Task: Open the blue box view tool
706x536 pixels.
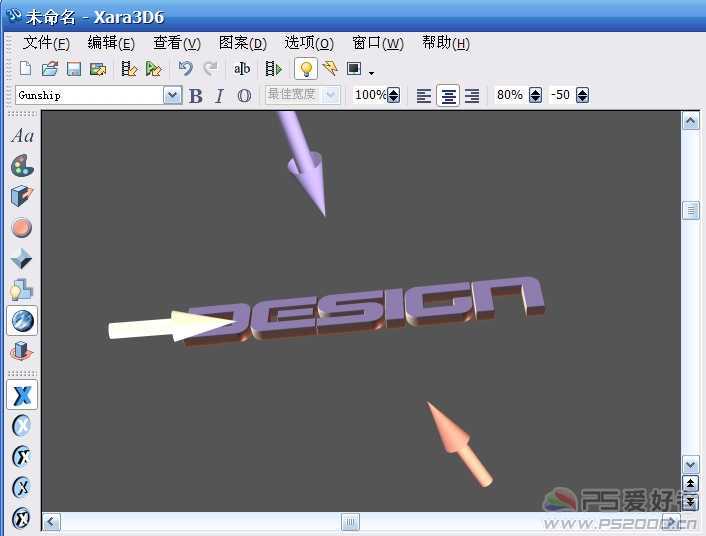Action: point(22,351)
